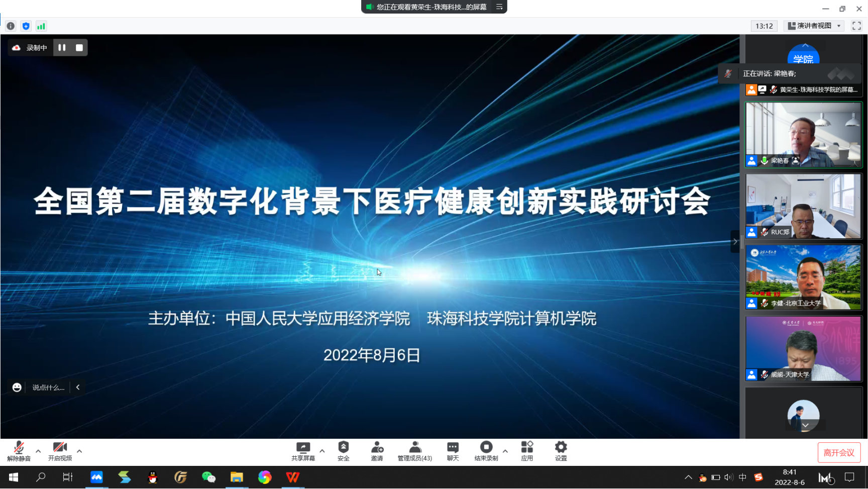
Task: Open the sharing options menu in top banner
Action: 499,7
